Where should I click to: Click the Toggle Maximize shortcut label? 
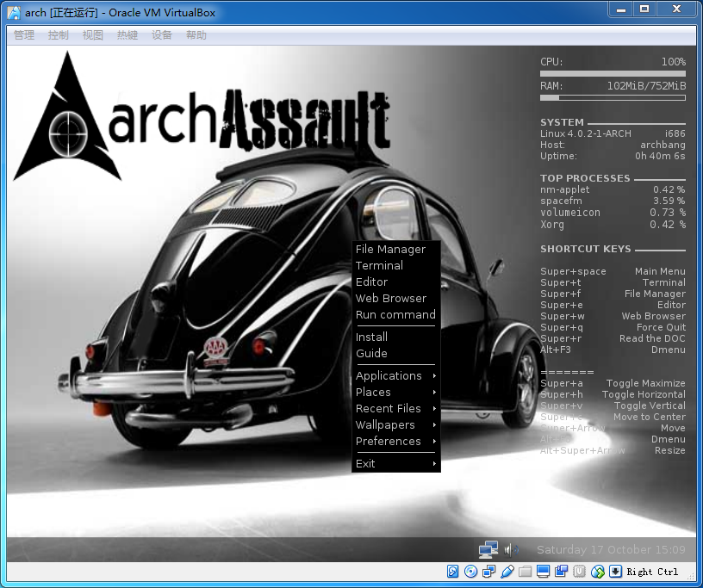tap(645, 383)
